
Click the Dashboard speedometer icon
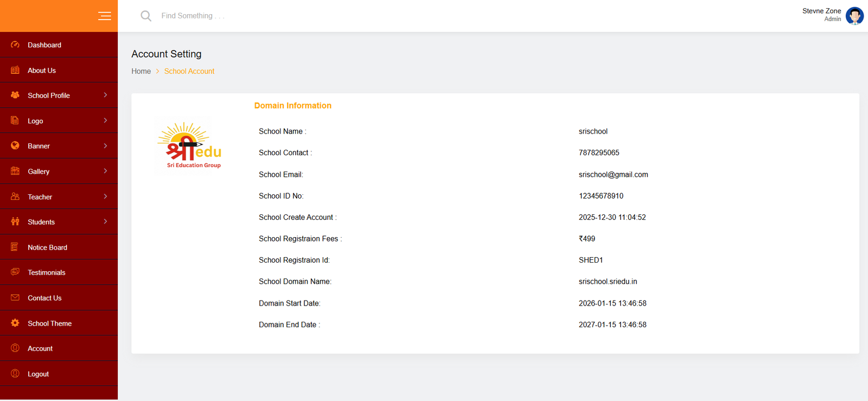(x=15, y=44)
